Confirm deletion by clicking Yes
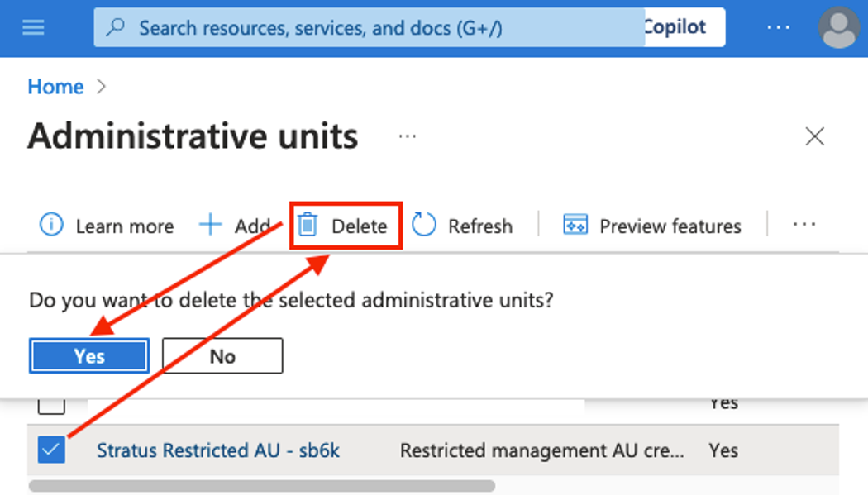The image size is (868, 495). pyautogui.click(x=88, y=355)
